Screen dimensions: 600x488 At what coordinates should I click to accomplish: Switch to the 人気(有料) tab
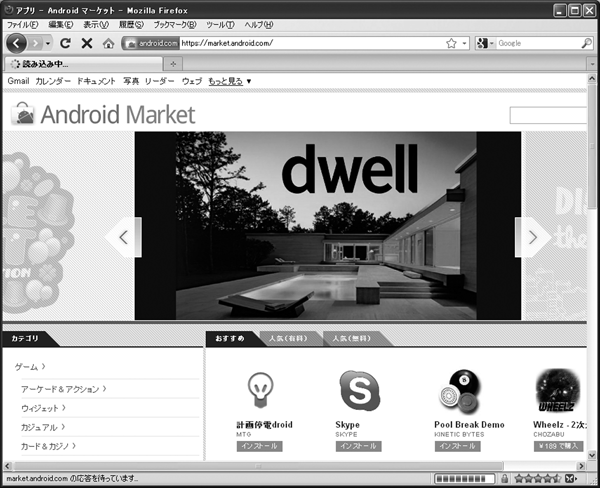288,338
